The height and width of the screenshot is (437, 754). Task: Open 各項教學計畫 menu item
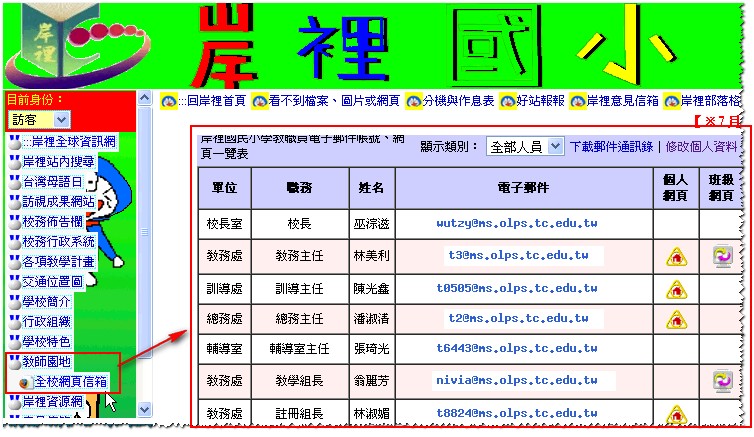[58, 262]
